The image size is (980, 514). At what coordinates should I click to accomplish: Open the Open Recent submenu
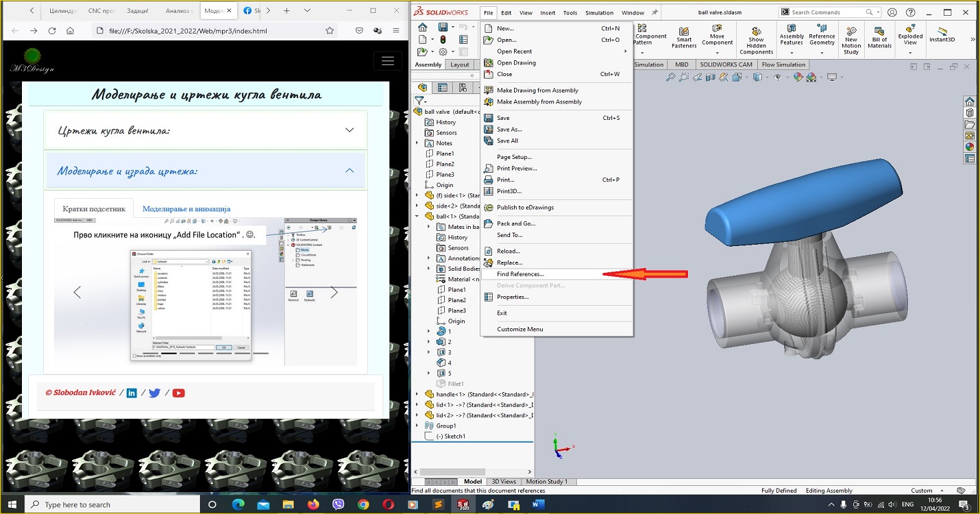(x=556, y=51)
